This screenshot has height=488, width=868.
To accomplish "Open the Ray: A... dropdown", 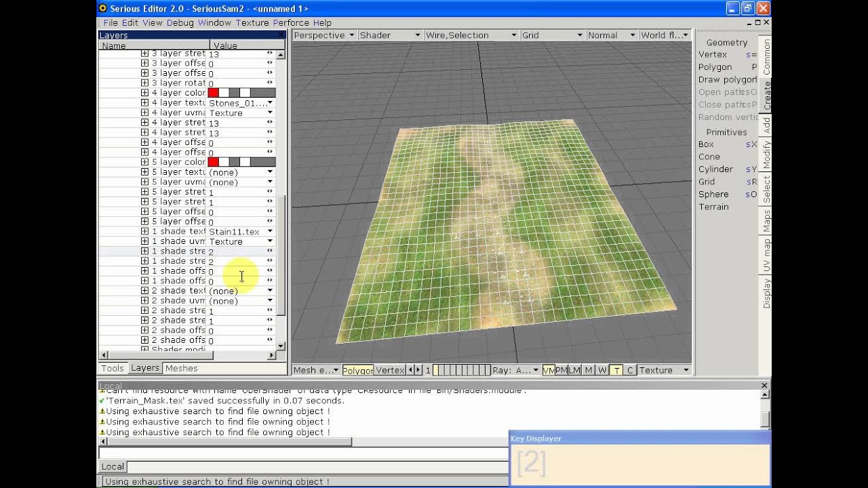I will (516, 370).
